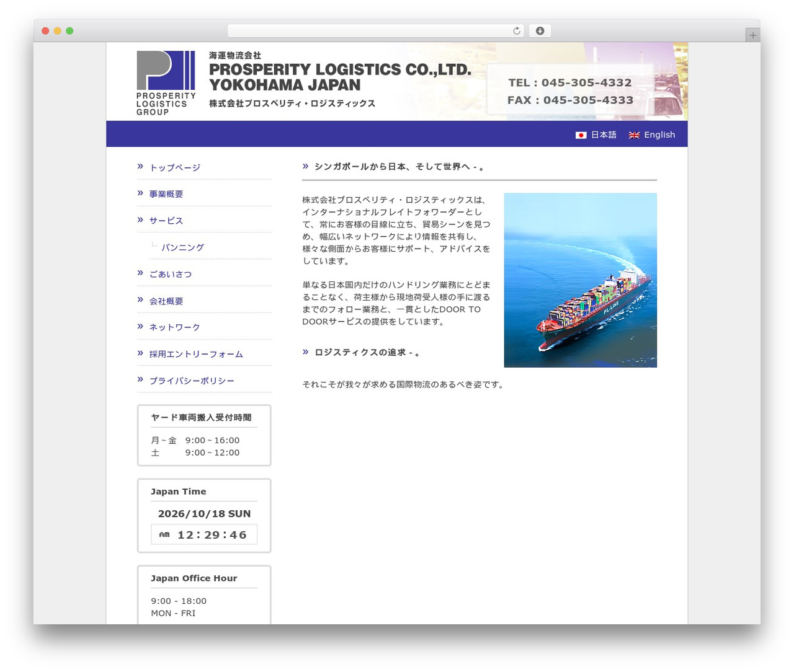Open the トップページ menu item
794x672 pixels.
[x=175, y=167]
